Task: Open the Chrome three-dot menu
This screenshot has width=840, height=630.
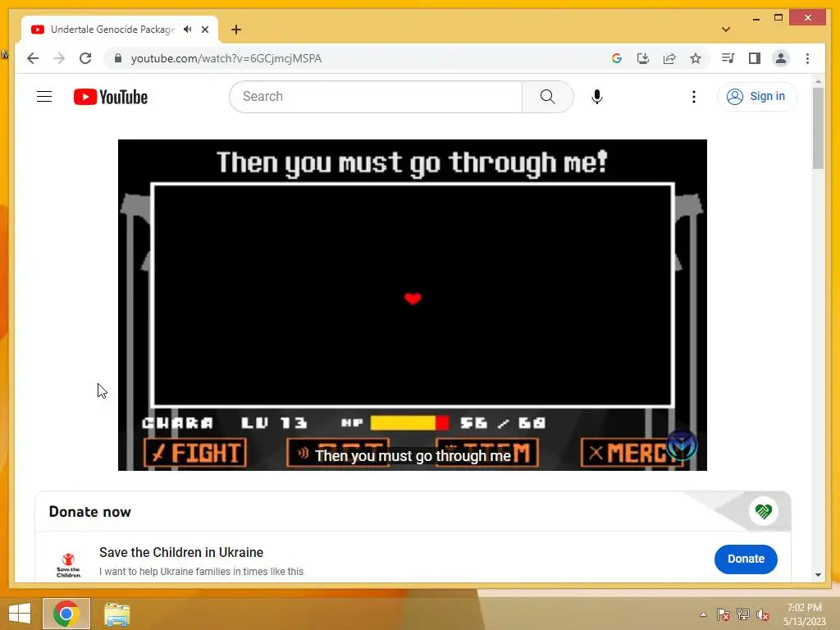Action: click(x=807, y=58)
